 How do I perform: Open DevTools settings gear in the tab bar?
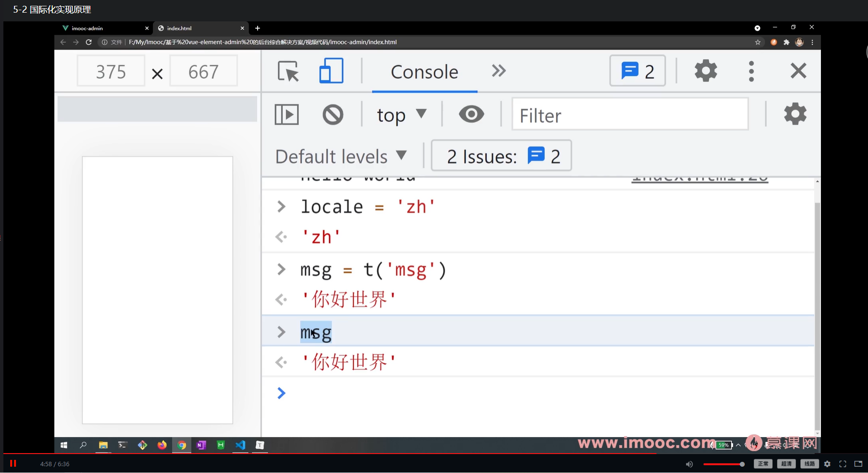pos(706,71)
